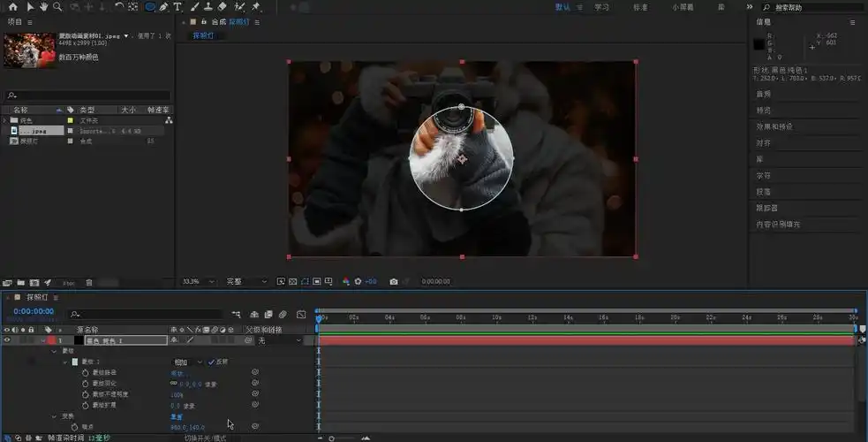Viewport: 868px width, 442px height.
Task: Open the mask mode 相加 dropdown
Action: [187, 362]
